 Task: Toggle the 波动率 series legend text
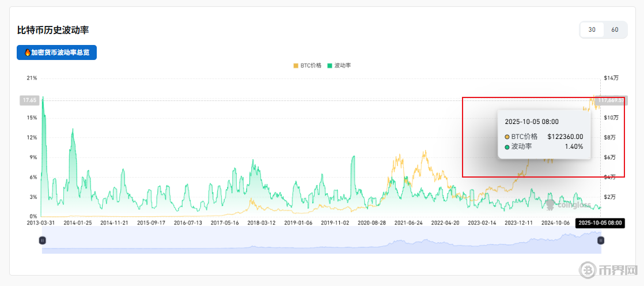[x=343, y=66]
